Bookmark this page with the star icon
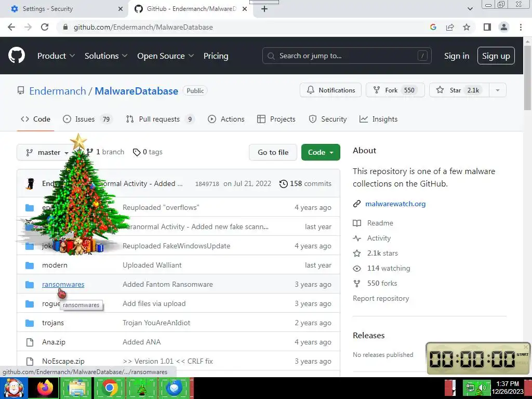This screenshot has height=399, width=532. [467, 27]
